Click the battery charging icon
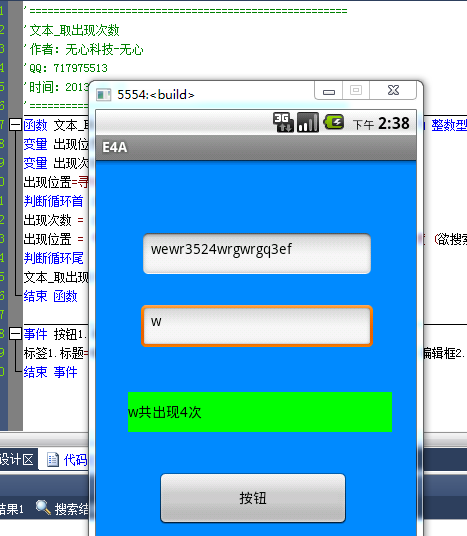This screenshot has height=536, width=467. pyautogui.click(x=334, y=122)
